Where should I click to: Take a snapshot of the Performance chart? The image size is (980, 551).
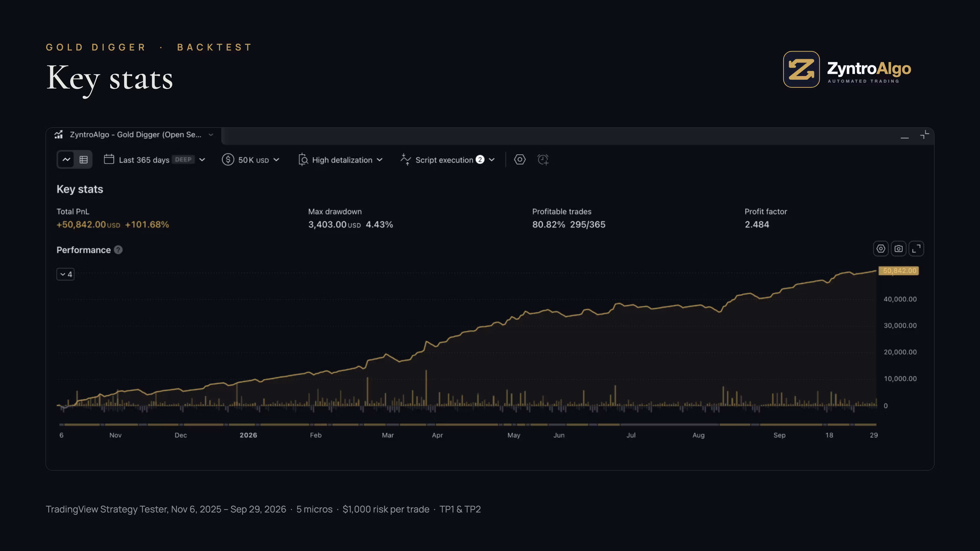(x=899, y=249)
